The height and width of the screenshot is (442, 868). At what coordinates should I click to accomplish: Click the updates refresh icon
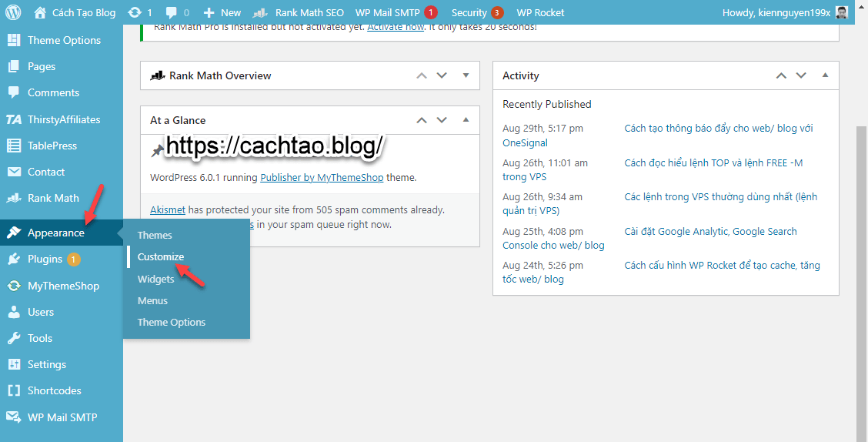tap(134, 12)
